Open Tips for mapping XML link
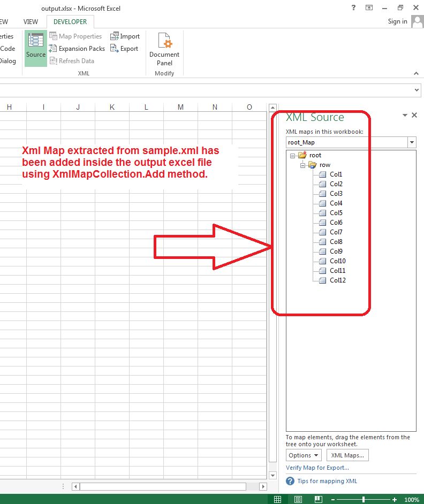 (327, 481)
